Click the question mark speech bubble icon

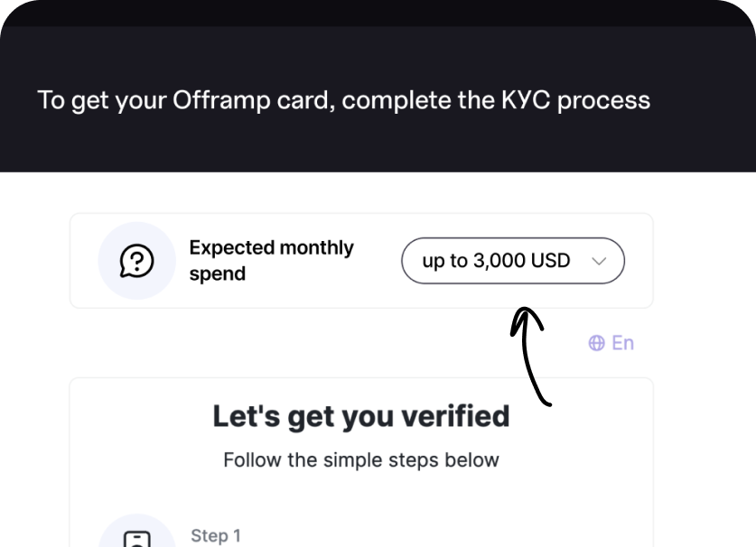[x=137, y=261]
